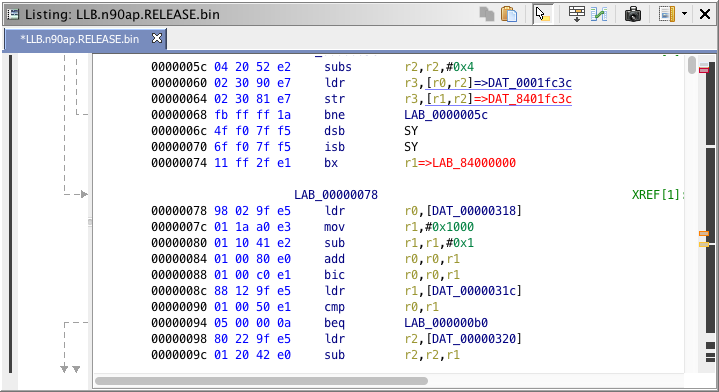Click the #0x1000 immediate value

coord(449,227)
